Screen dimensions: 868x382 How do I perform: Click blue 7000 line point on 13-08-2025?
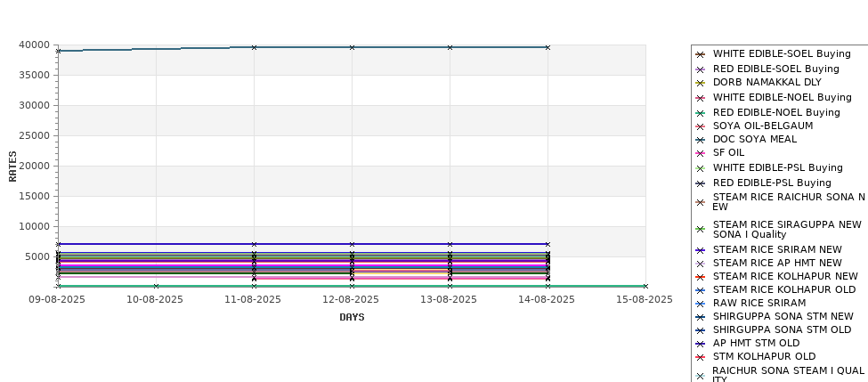(450, 244)
